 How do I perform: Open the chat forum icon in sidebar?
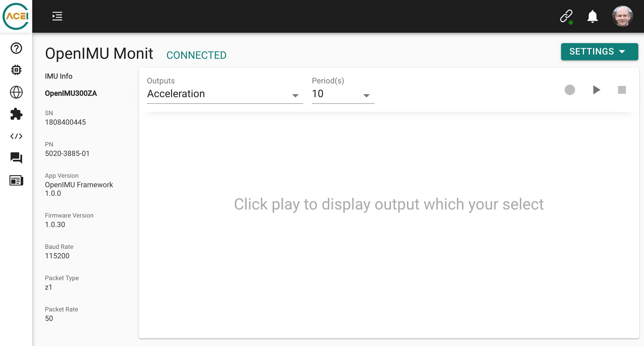point(16,158)
